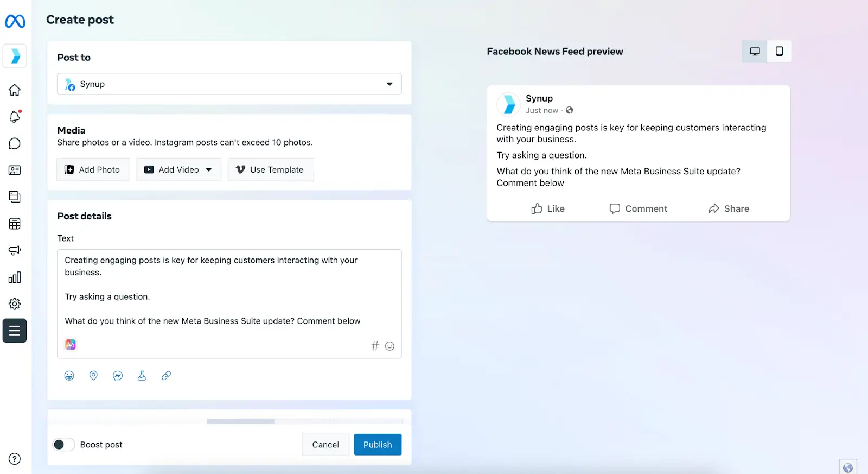
Task: Click Like in the preview
Action: click(548, 208)
